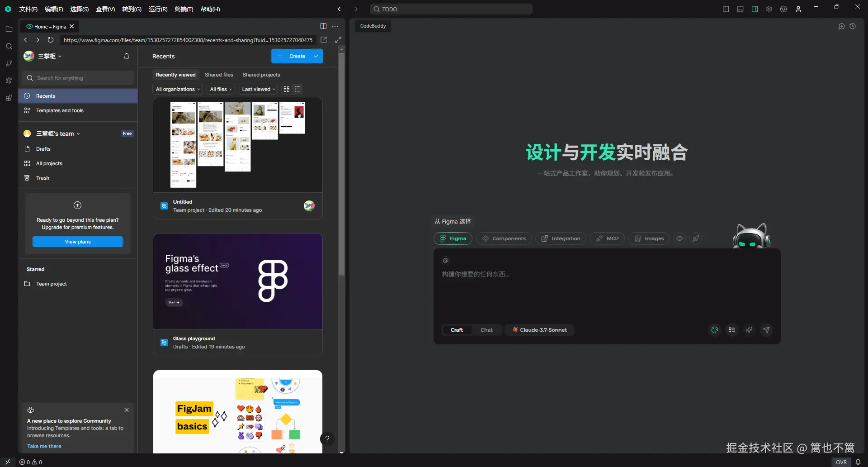
Task: Open the Figma help question mark button
Action: coord(327,438)
